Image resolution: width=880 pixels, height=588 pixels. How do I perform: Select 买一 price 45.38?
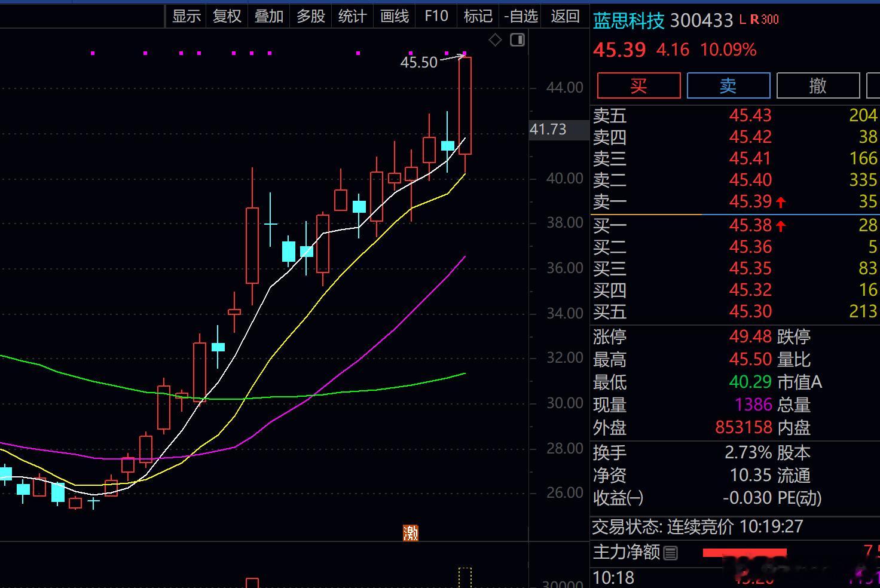(x=750, y=225)
